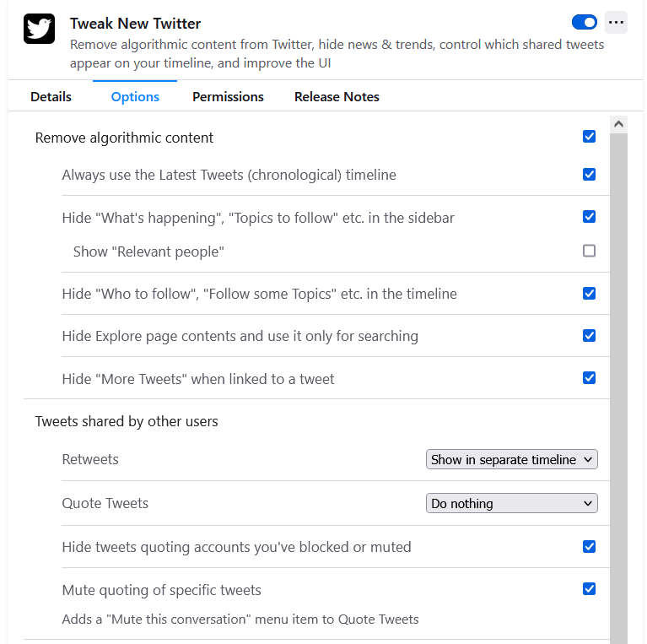Click the "Show Relevant people" label text

click(x=148, y=252)
